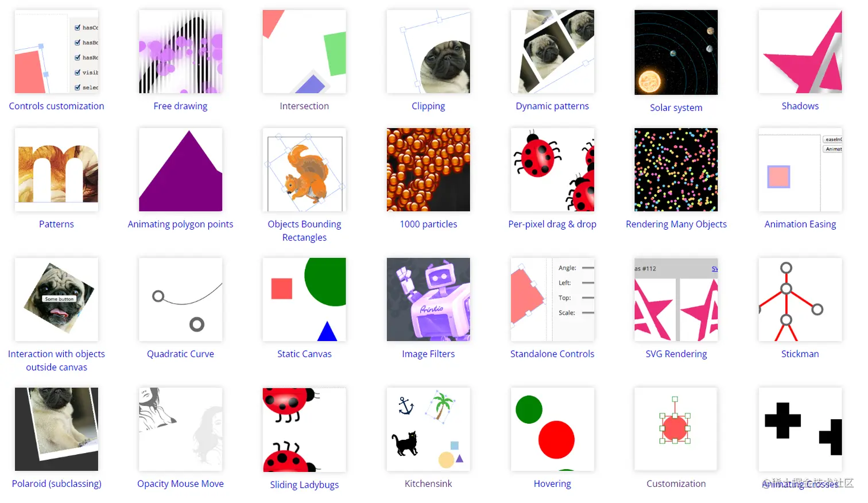Click the Standalone Controls link

pos(552,354)
